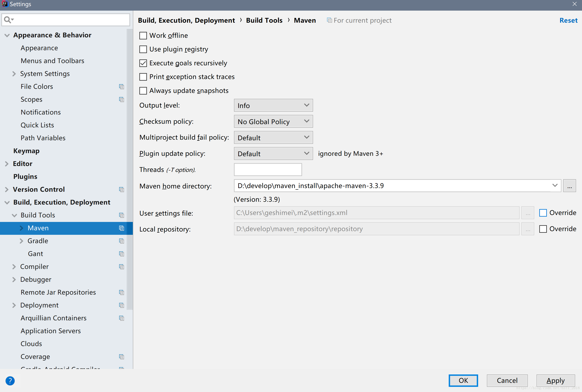This screenshot has height=392, width=582.
Task: Enable Work offline checkbox
Action: tap(143, 36)
